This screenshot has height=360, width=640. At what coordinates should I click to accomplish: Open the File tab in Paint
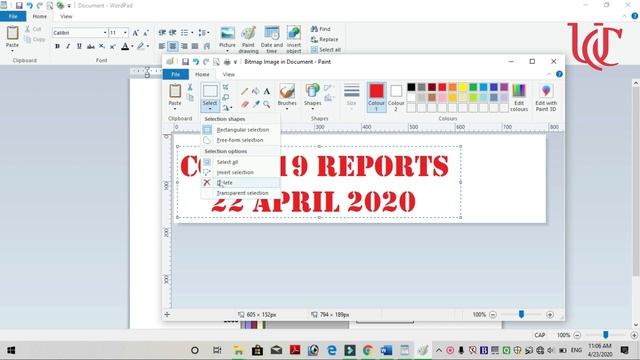(x=176, y=74)
